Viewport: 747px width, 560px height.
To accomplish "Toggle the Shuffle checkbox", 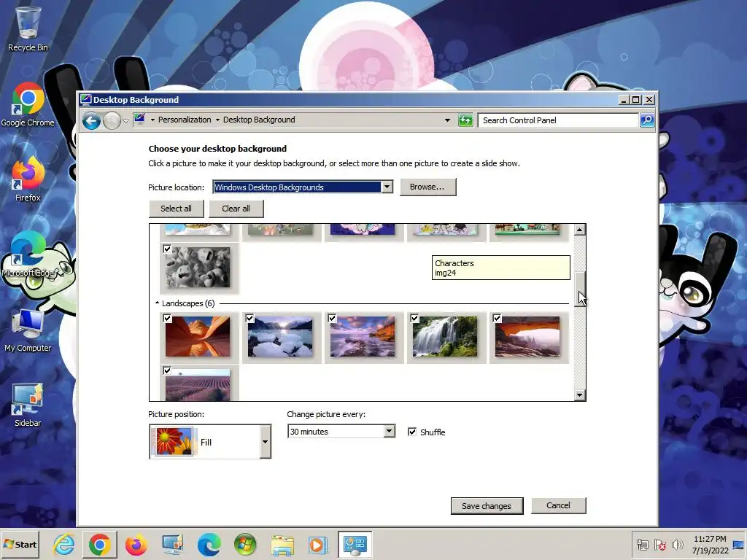I will pos(412,432).
